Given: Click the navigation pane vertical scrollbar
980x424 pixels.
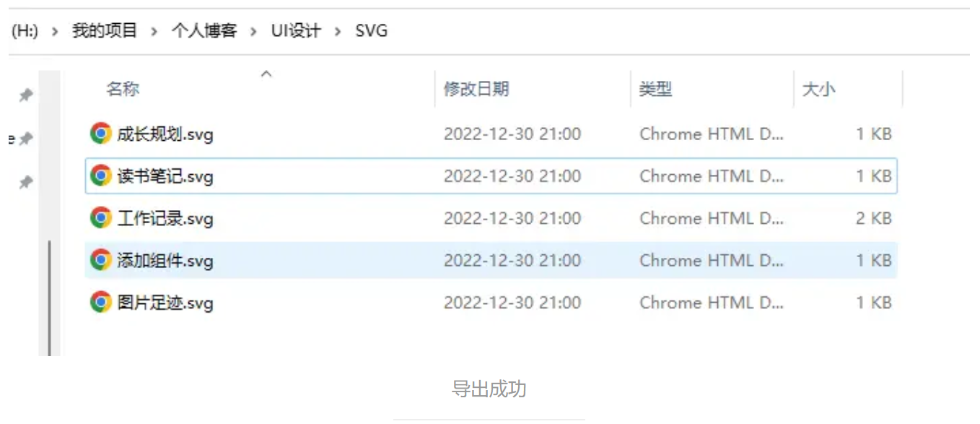Looking at the screenshot, I should (x=49, y=298).
